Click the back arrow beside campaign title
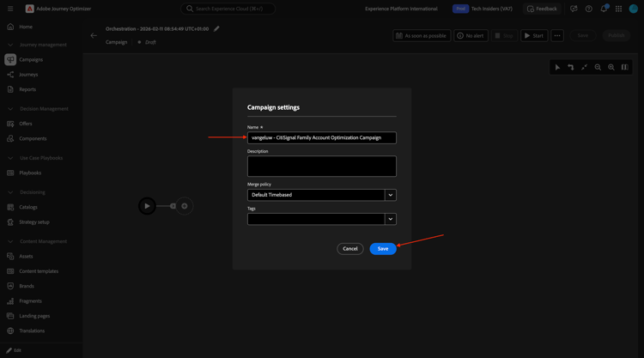Viewport: 644px width, 358px height. pyautogui.click(x=94, y=36)
